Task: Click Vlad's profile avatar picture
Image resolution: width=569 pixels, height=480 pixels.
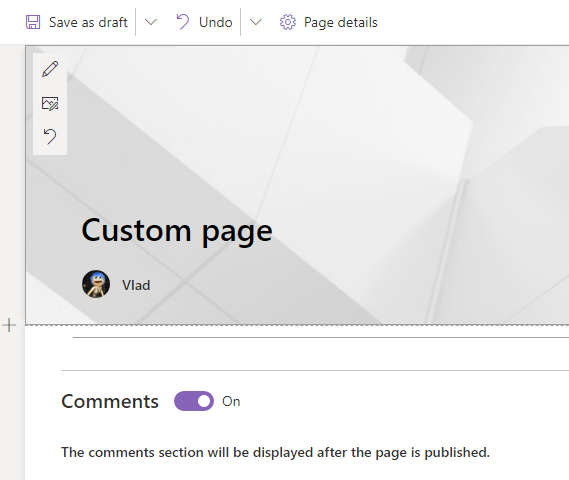Action: [96, 284]
